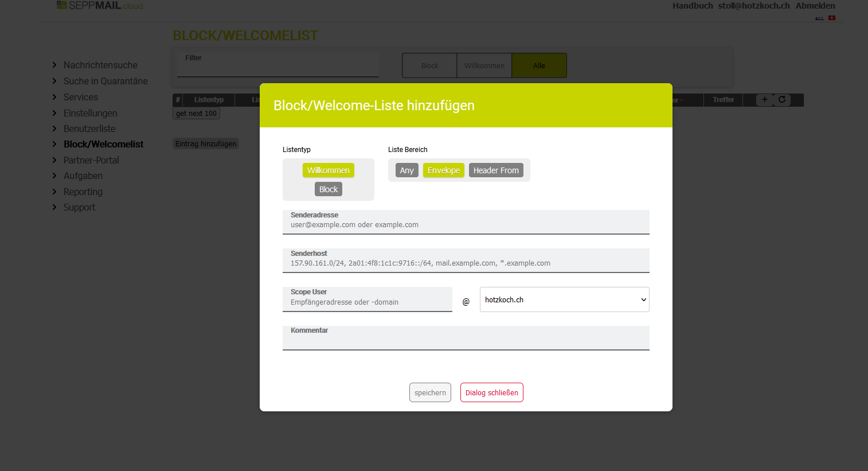The width and height of the screenshot is (868, 471).
Task: Click the chevron icon beside Support
Action: pyautogui.click(x=54, y=207)
